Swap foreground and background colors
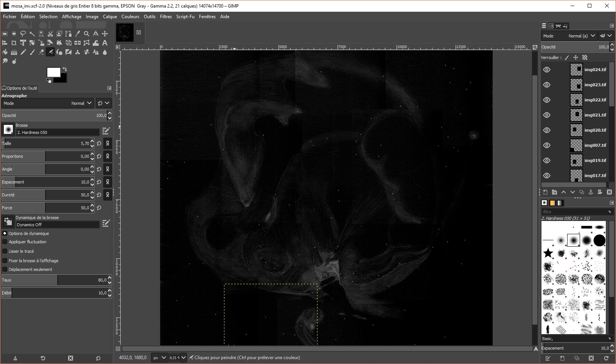The width and height of the screenshot is (616, 364). (65, 69)
